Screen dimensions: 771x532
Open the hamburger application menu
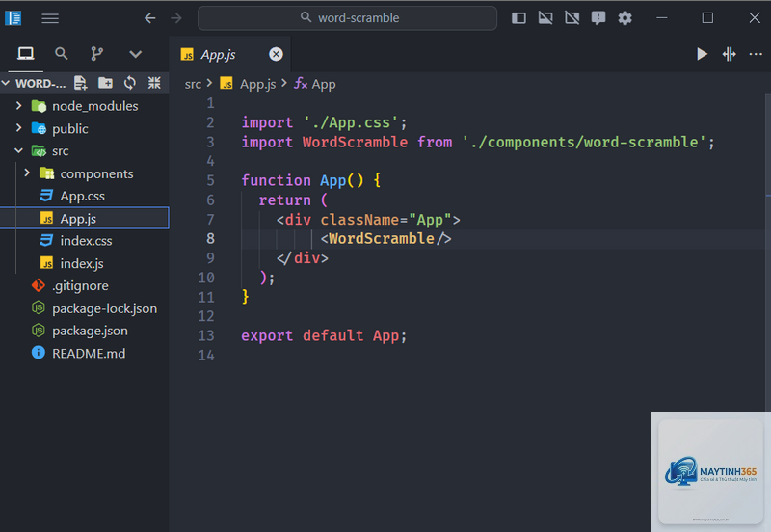(50, 18)
